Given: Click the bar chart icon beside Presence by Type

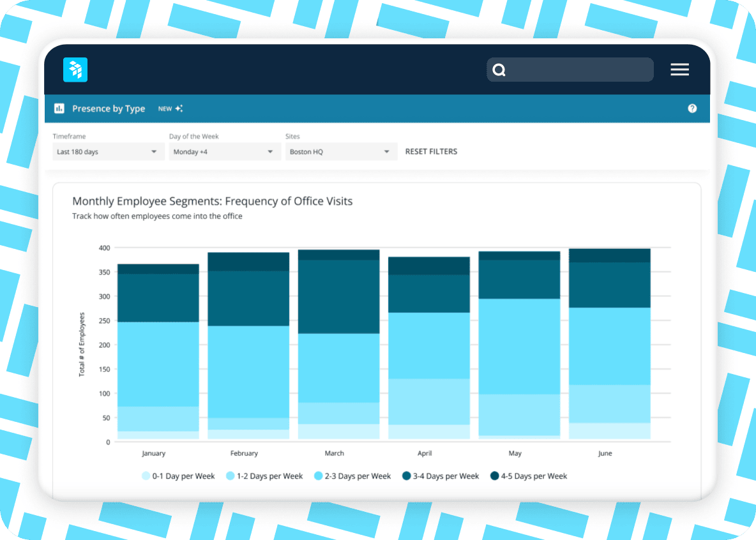Looking at the screenshot, I should (59, 108).
